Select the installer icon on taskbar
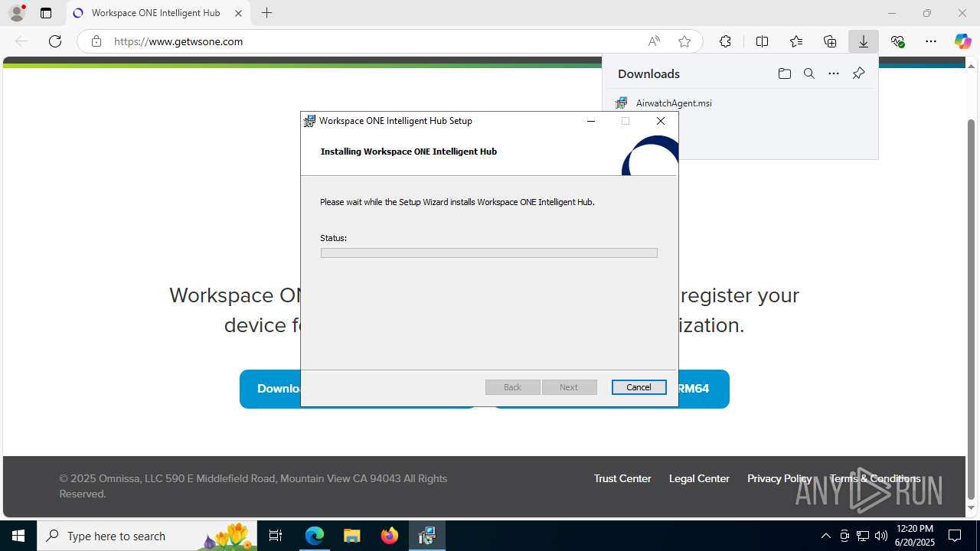Viewport: 980px width, 551px height. coord(426,536)
